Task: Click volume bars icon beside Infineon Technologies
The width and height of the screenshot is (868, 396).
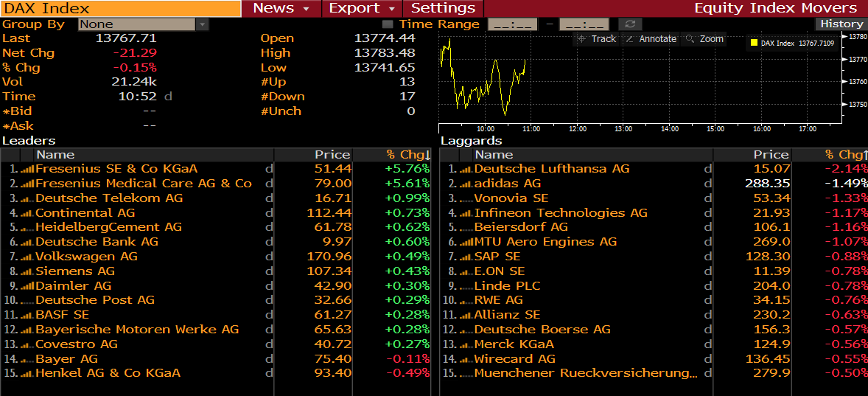Action: pos(466,212)
